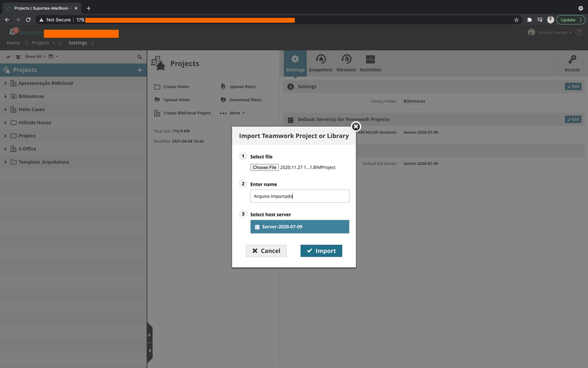Image resolution: width=588 pixels, height=368 pixels.
Task: Edit the Settings section
Action: coord(573,86)
